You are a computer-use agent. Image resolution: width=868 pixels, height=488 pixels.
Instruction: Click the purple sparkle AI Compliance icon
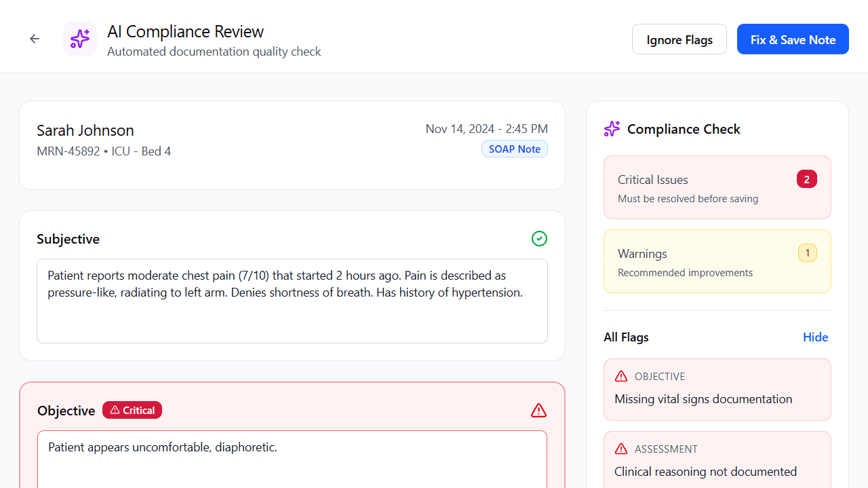coord(80,39)
